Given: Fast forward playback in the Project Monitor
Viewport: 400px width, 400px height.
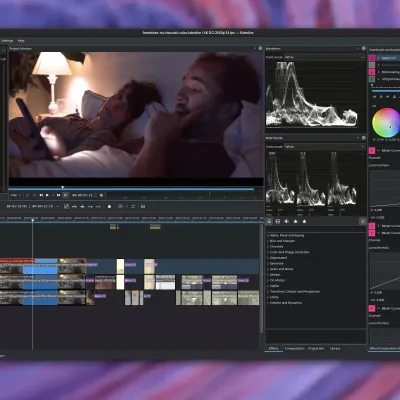Looking at the screenshot, I should [58, 195].
